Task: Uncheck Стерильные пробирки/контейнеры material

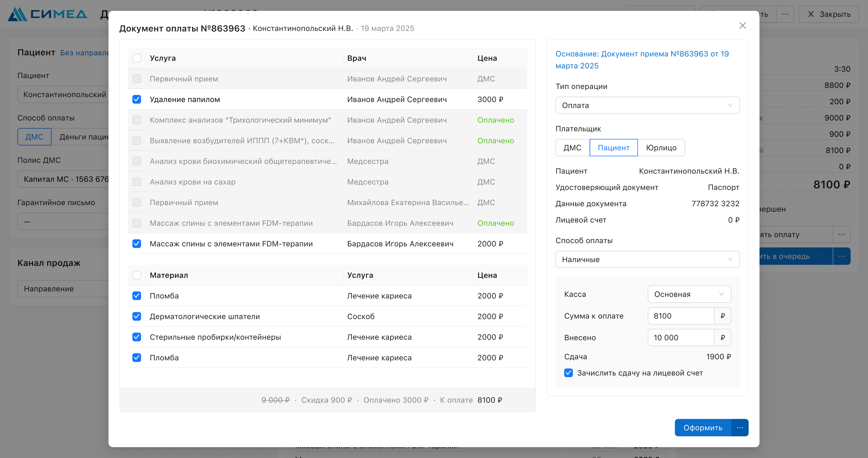Action: click(136, 337)
